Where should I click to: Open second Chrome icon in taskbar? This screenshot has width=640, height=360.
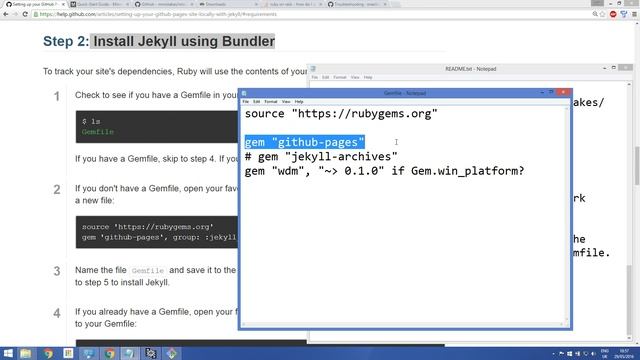(x=109, y=353)
